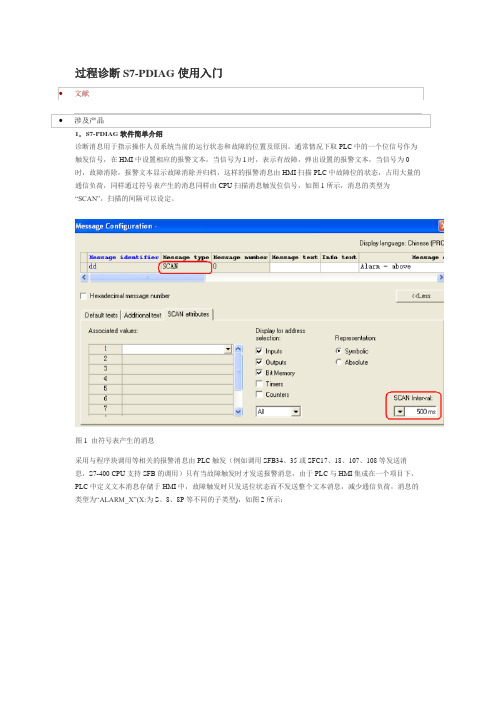Click the table's scroll left arrow
This screenshot has width=496, height=702.
tap(84, 278)
